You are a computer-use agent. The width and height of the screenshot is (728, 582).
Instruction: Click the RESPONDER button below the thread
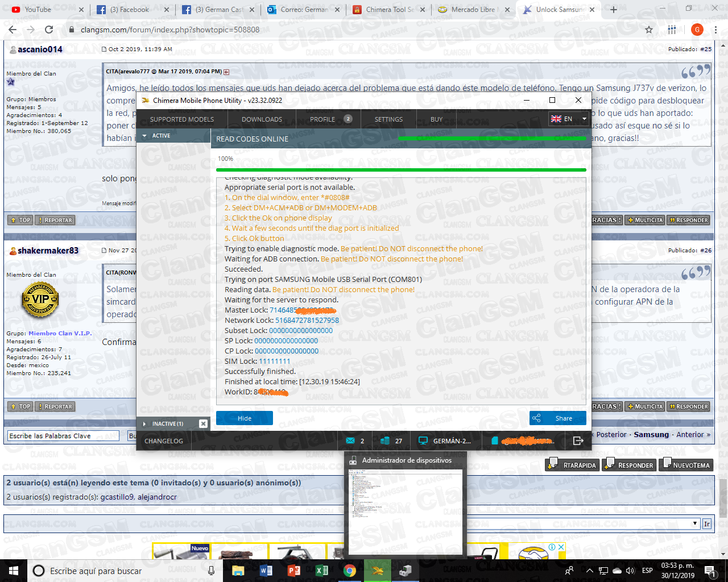(x=629, y=464)
